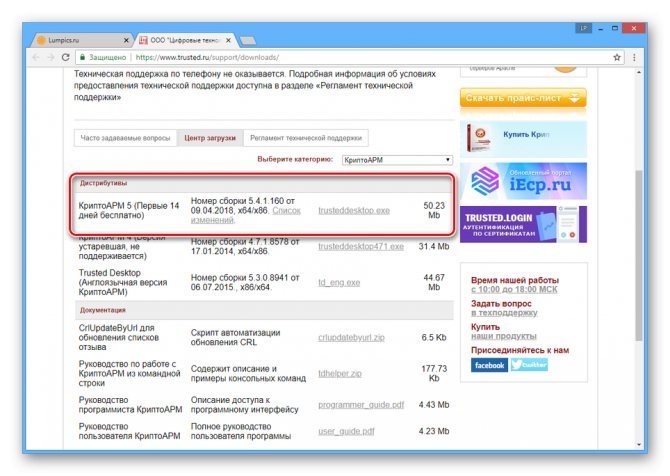Click the в техподдержку link
Screen dimensions: 670x476
504,313
